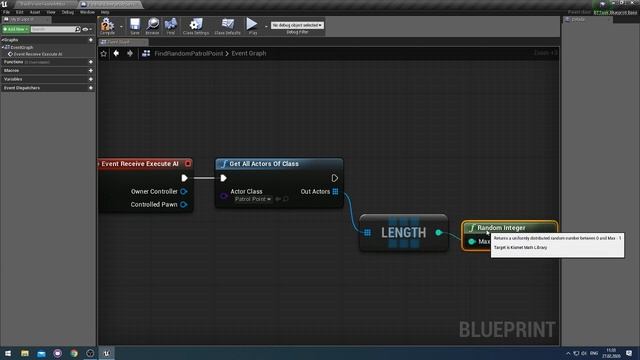The height and width of the screenshot is (360, 640).
Task: Click Unreal Engine taskbar icon
Action: (x=107, y=353)
